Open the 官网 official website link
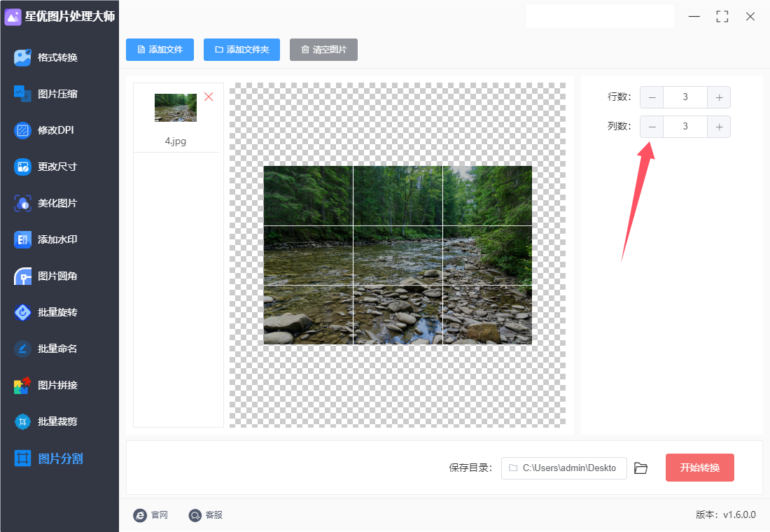 150,514
